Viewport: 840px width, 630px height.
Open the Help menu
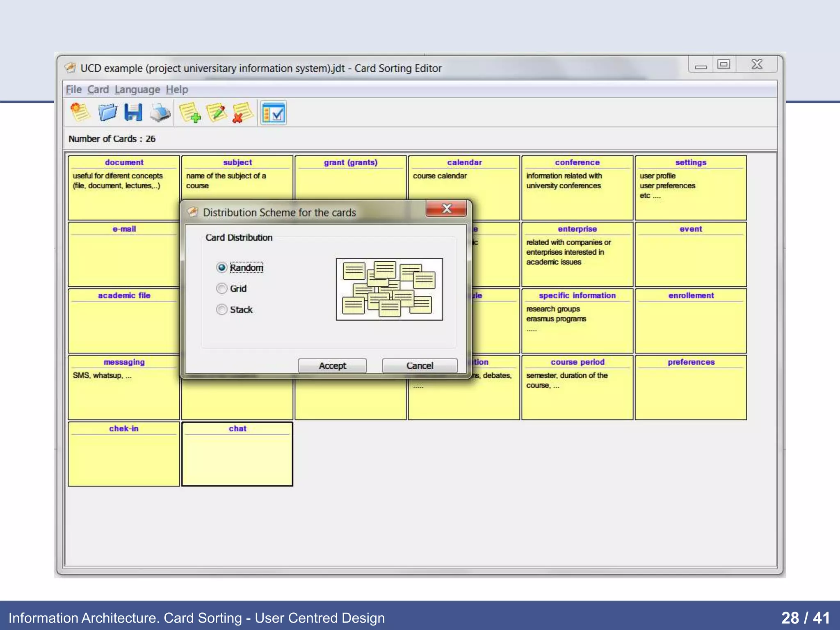coord(177,89)
